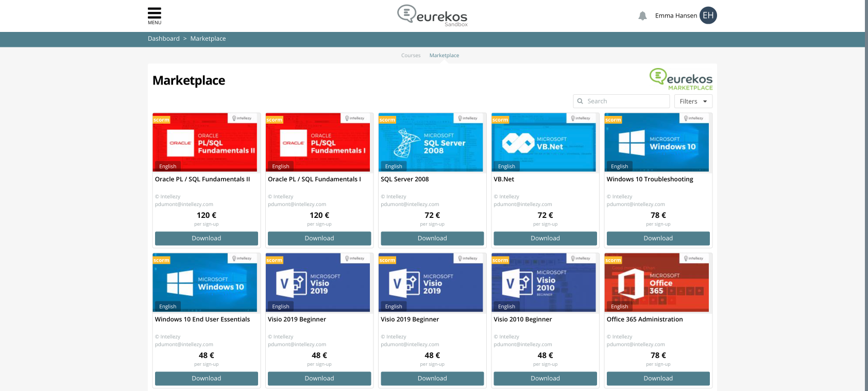Download the Visio 2010 Beginner course

point(545,378)
